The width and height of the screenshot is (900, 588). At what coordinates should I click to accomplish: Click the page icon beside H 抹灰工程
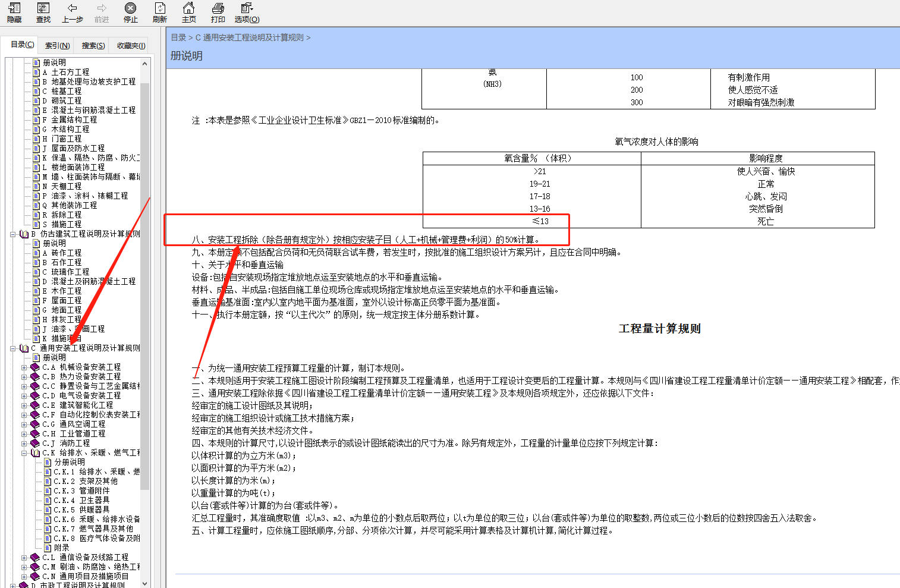coord(36,319)
